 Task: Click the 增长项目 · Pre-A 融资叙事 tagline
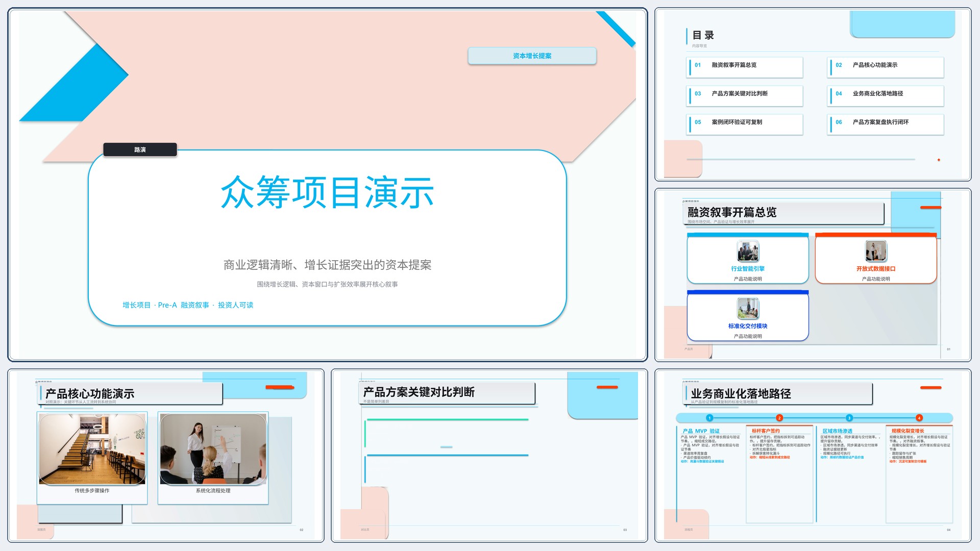pyautogui.click(x=188, y=305)
